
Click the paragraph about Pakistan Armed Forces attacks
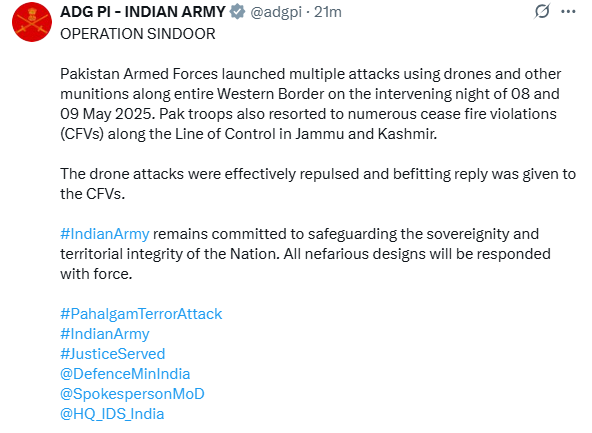pyautogui.click(x=310, y=104)
